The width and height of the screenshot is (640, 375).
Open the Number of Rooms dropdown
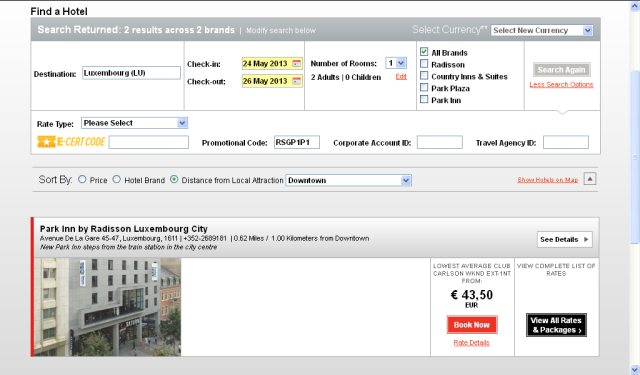point(396,63)
